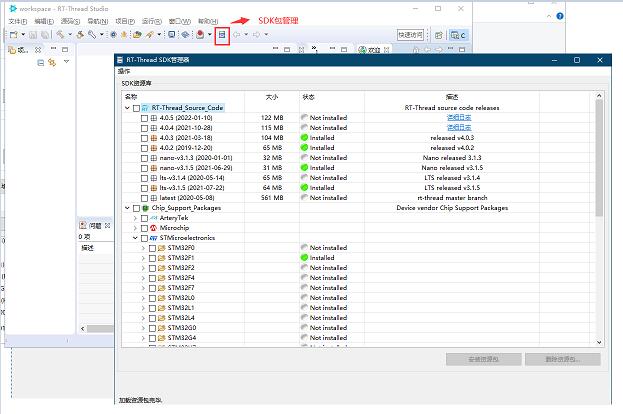Viewport: 623px width, 414px height.
Task: Open the log link for 4.0.5
Action: coord(459,118)
